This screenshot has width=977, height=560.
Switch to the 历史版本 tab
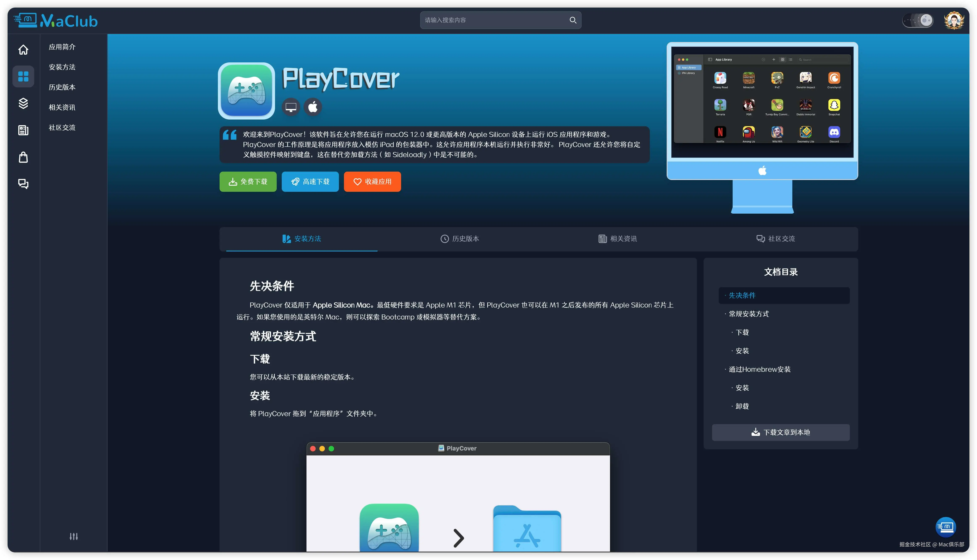pos(460,238)
